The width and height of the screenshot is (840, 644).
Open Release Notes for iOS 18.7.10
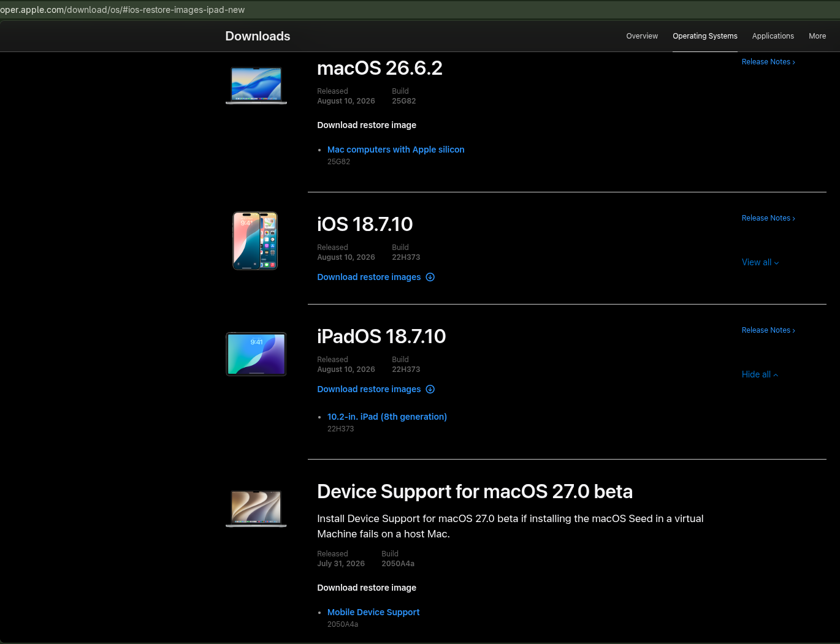tap(768, 218)
